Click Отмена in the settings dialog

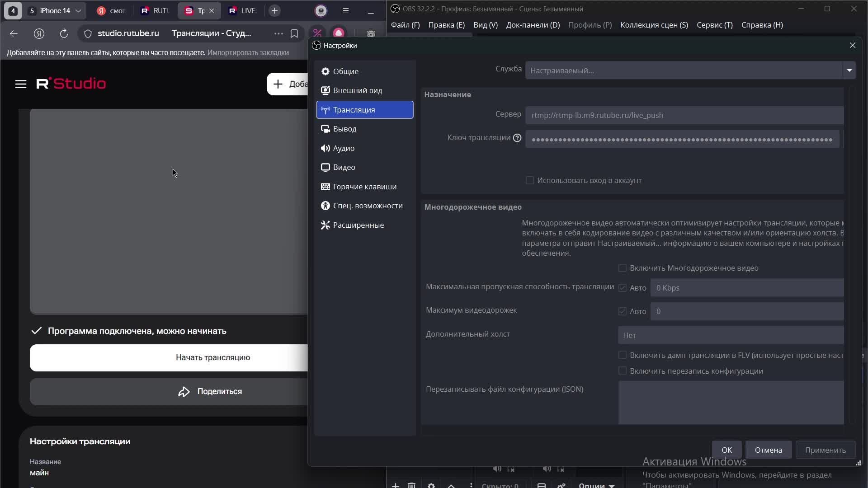click(768, 450)
